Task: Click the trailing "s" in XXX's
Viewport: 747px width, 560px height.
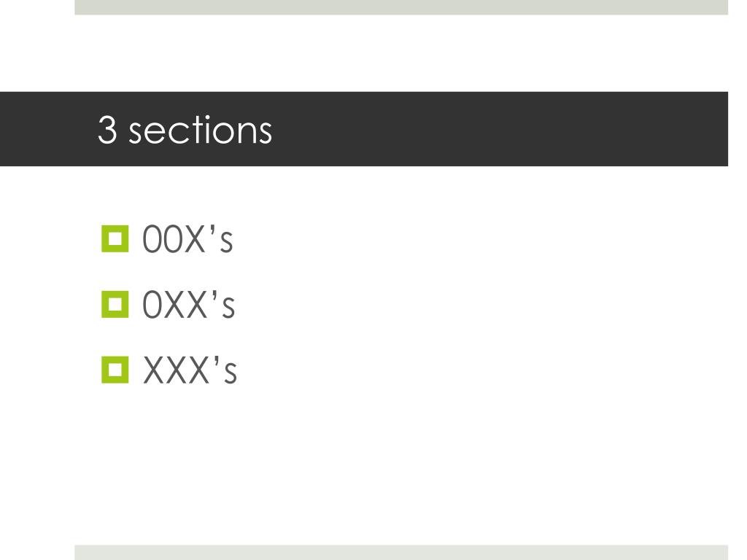Action: point(231,373)
